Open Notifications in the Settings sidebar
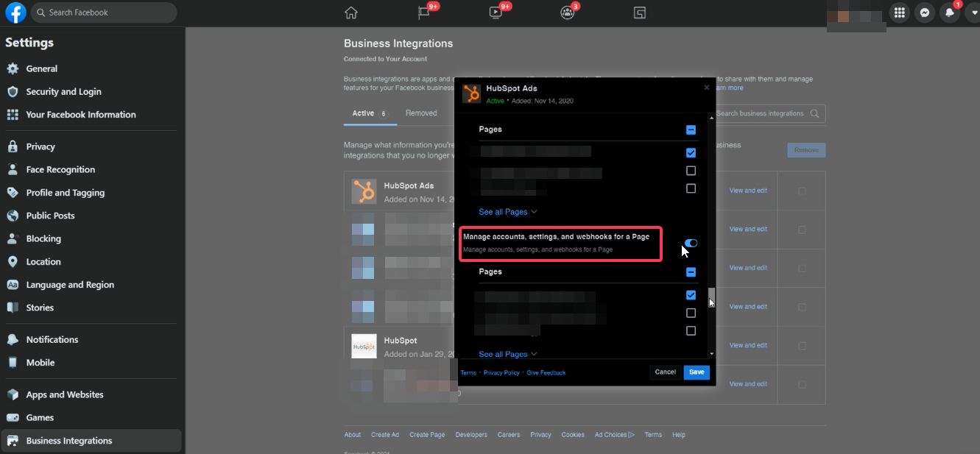Screen dimensions: 980x454 coord(91,339)
